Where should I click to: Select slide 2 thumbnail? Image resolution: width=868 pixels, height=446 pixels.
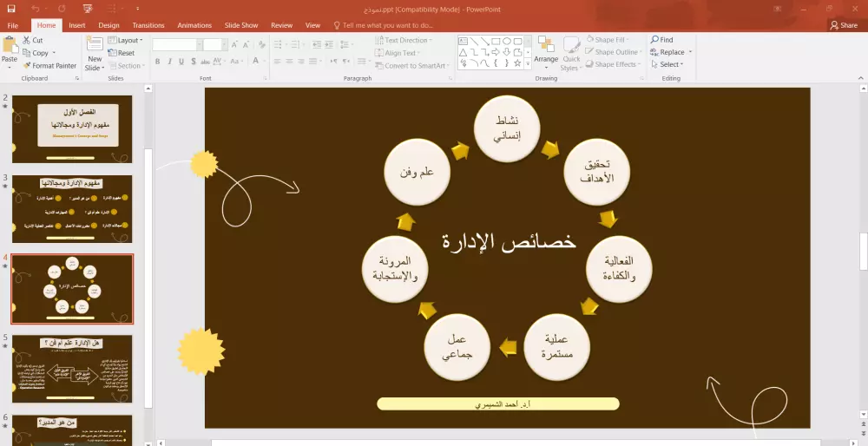(72, 129)
